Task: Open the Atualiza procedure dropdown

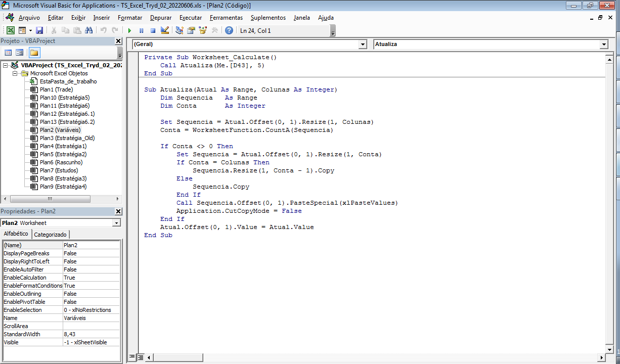Action: point(604,44)
